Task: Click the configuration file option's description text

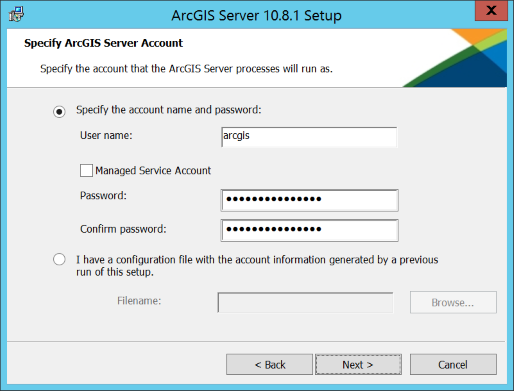Action: tap(257, 266)
